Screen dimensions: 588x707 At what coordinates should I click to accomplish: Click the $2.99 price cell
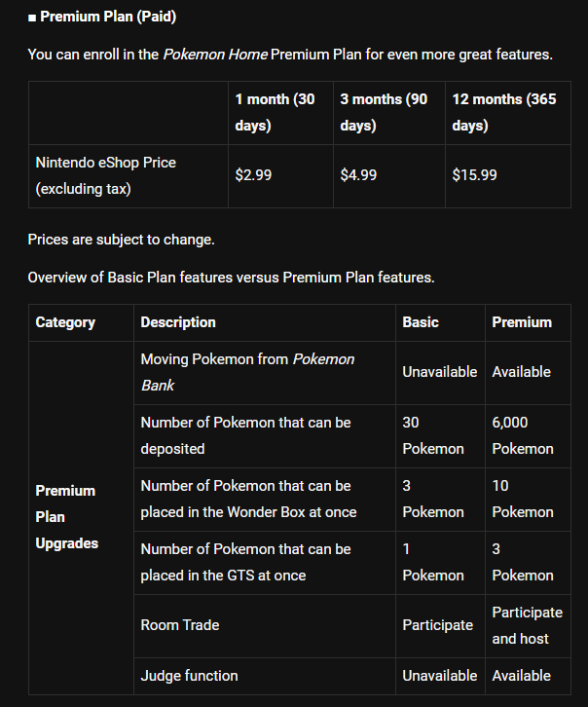(280, 176)
